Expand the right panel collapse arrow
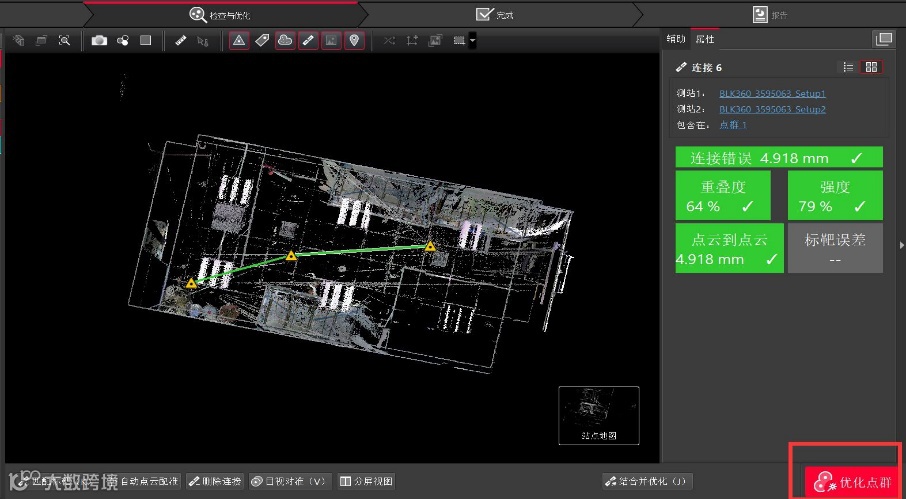 [x=900, y=243]
